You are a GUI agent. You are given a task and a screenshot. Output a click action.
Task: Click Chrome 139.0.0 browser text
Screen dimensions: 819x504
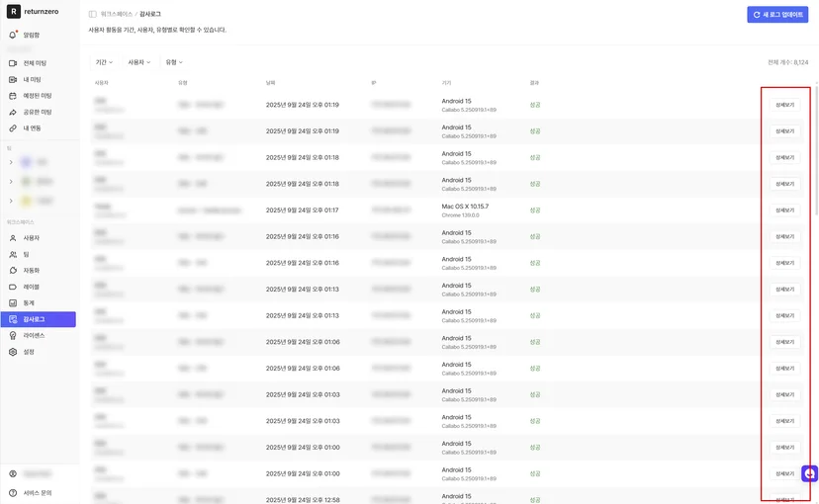[x=460, y=215]
